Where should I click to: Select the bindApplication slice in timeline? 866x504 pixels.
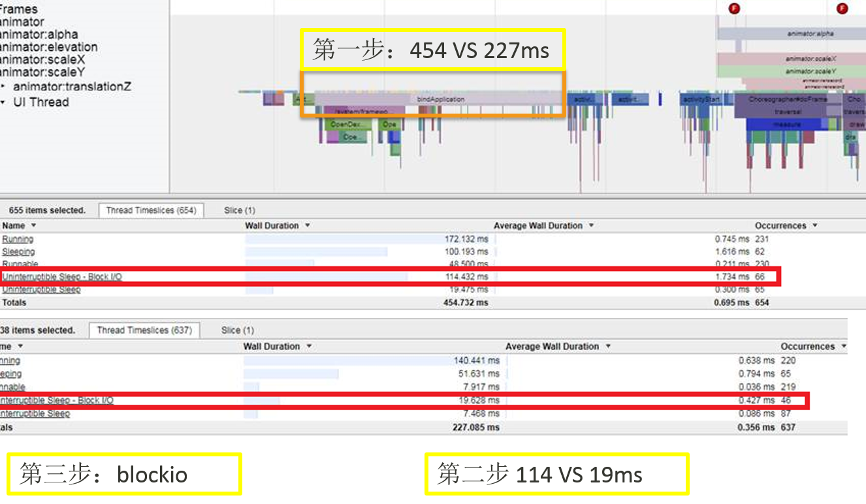(440, 99)
